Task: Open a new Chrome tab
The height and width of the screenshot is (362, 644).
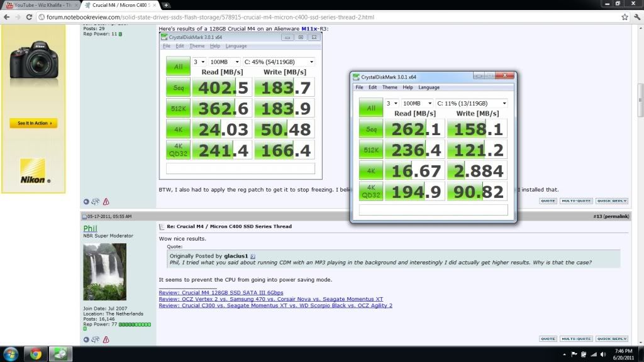Action: click(166, 5)
